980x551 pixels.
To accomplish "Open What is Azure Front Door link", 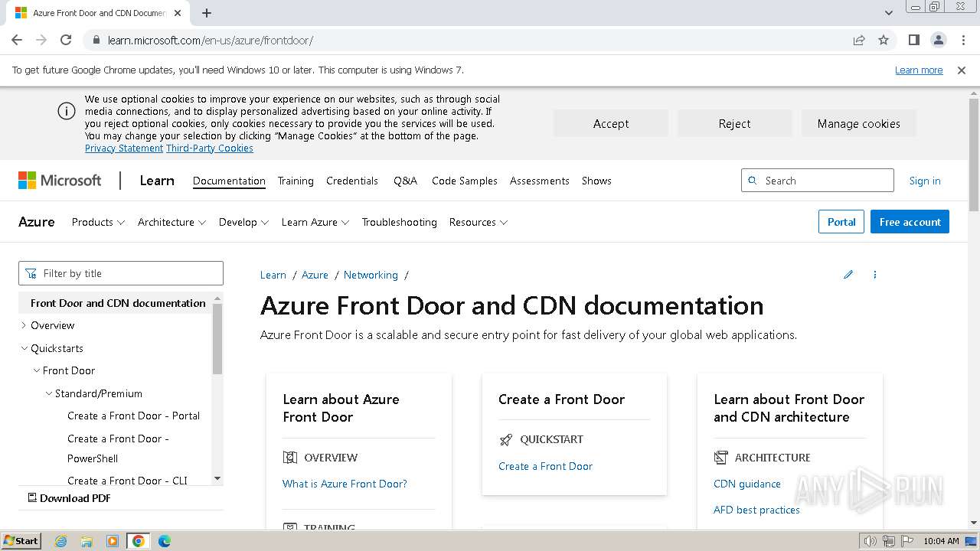I will pyautogui.click(x=345, y=484).
